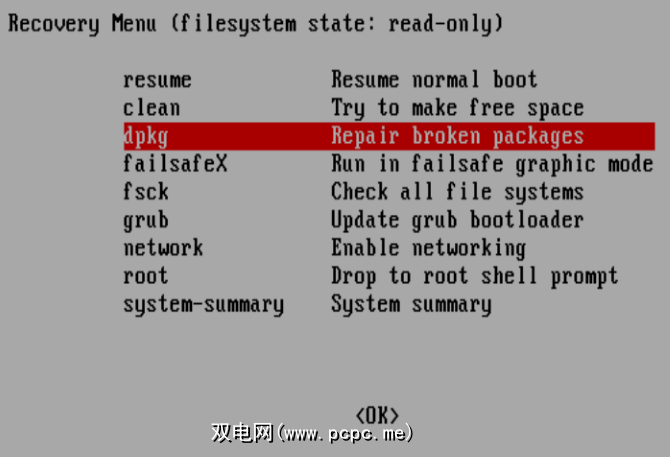
Task: Click 'Repair broken packages' description
Action: pos(458,136)
